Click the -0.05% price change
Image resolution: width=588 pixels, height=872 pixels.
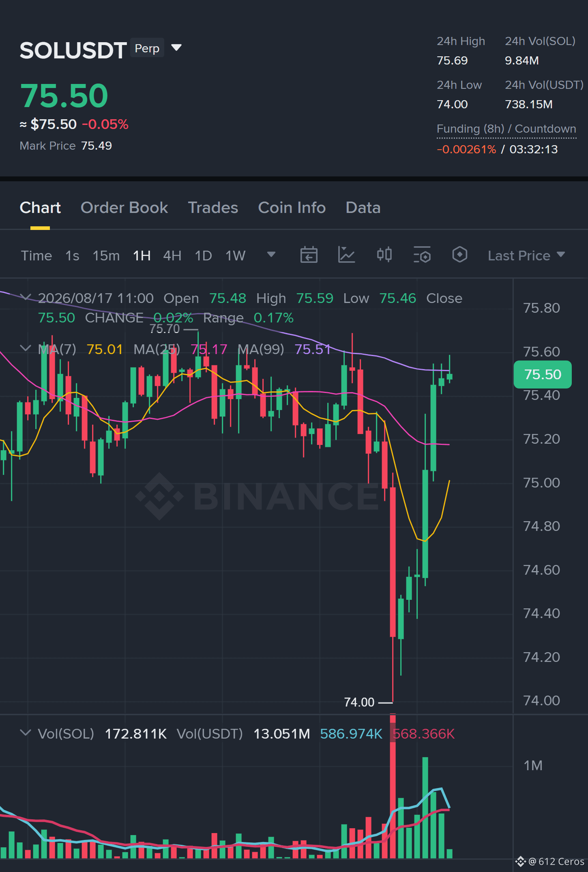[105, 124]
